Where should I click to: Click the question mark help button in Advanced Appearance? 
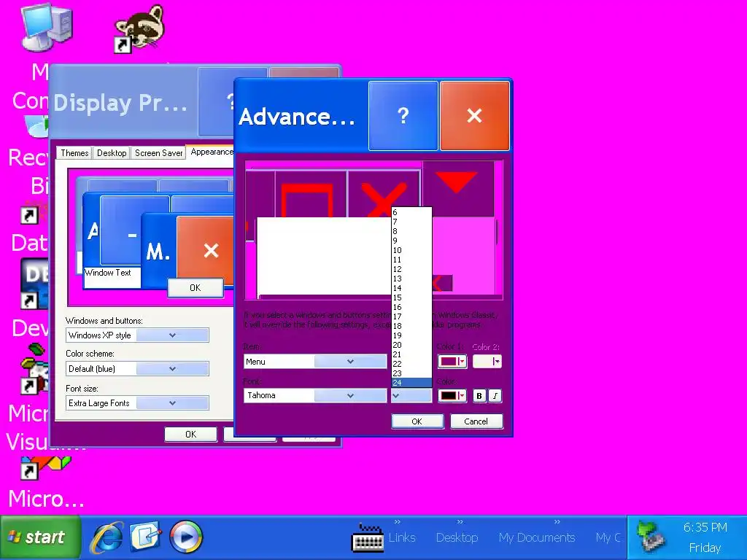[x=403, y=116]
